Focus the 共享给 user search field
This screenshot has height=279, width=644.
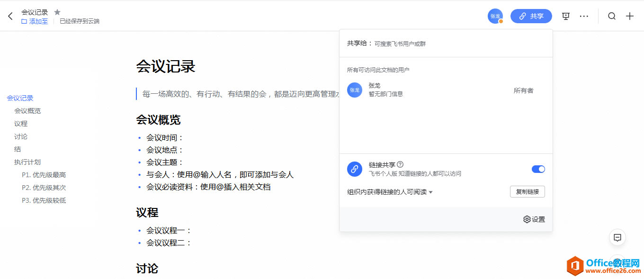tap(446, 43)
